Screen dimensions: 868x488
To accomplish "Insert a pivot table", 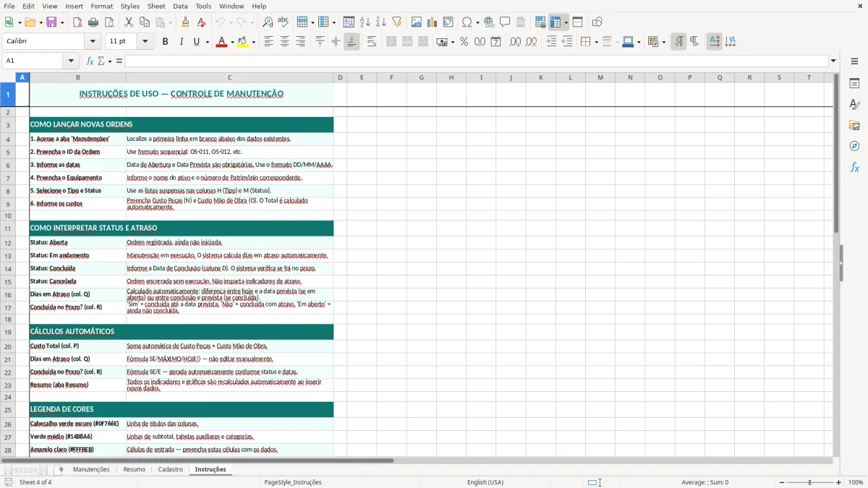I will [x=448, y=22].
